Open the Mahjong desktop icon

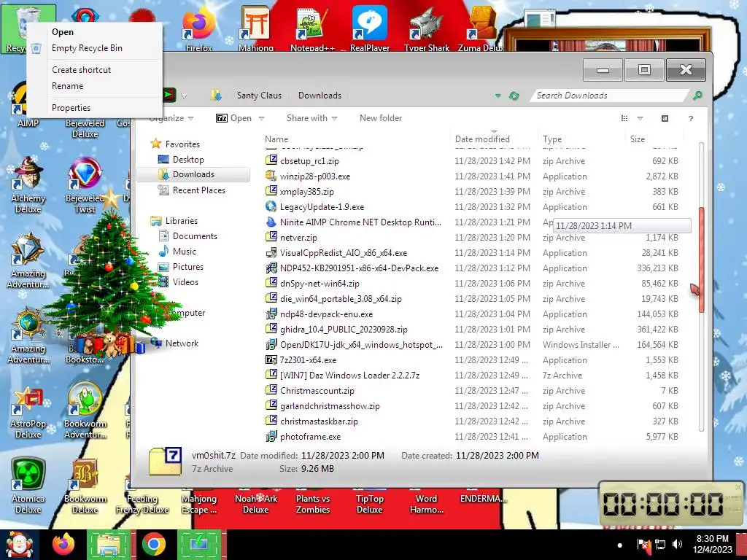(256, 28)
